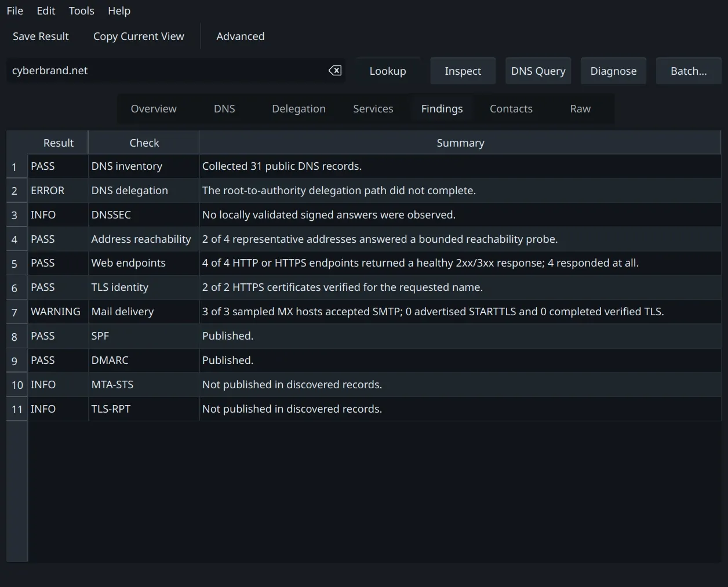Click '4 of 4 HTTP or HTTPS endpoints' summary

pos(460,263)
